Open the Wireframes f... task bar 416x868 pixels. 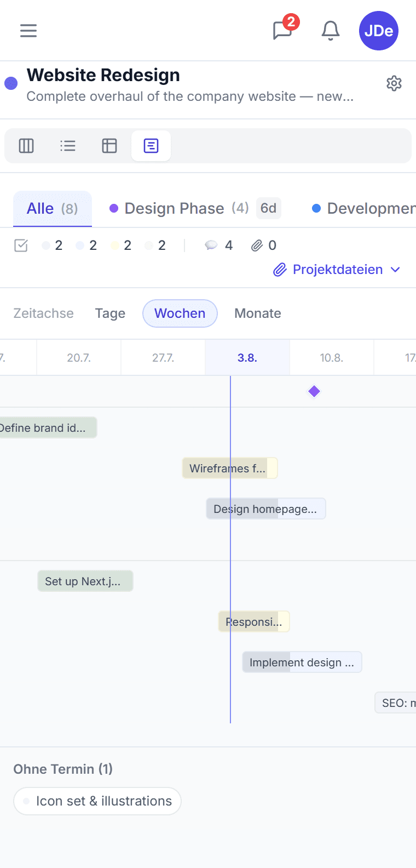click(x=230, y=469)
